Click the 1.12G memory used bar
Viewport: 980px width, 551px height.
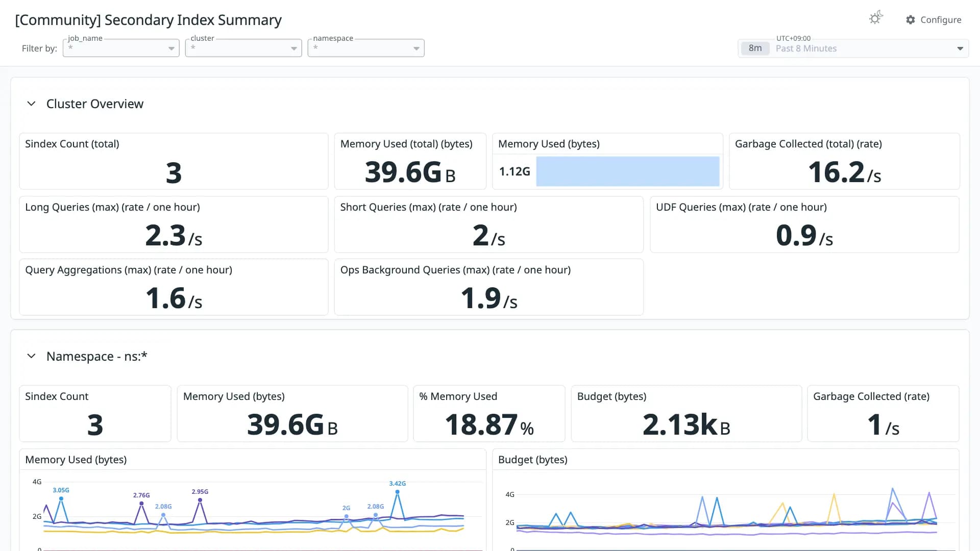point(628,171)
